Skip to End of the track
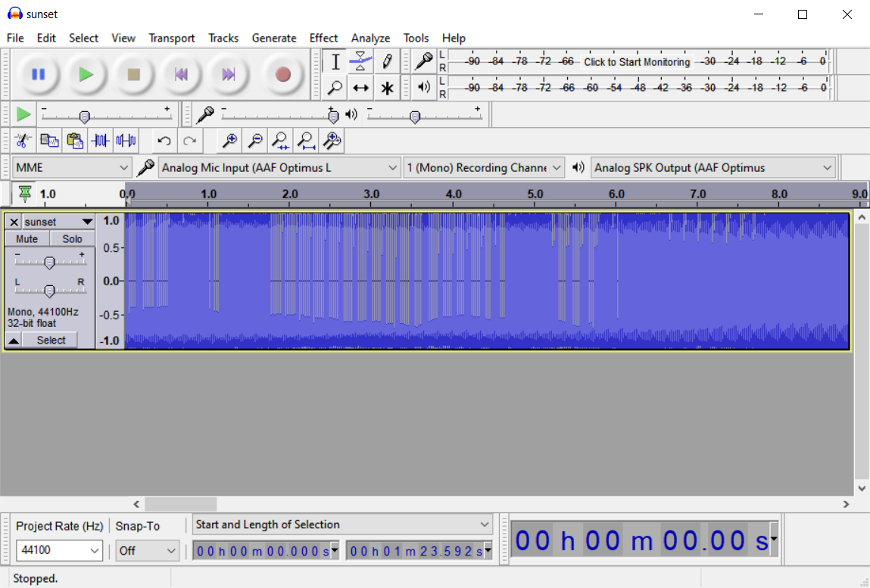This screenshot has height=588, width=870. tap(229, 74)
